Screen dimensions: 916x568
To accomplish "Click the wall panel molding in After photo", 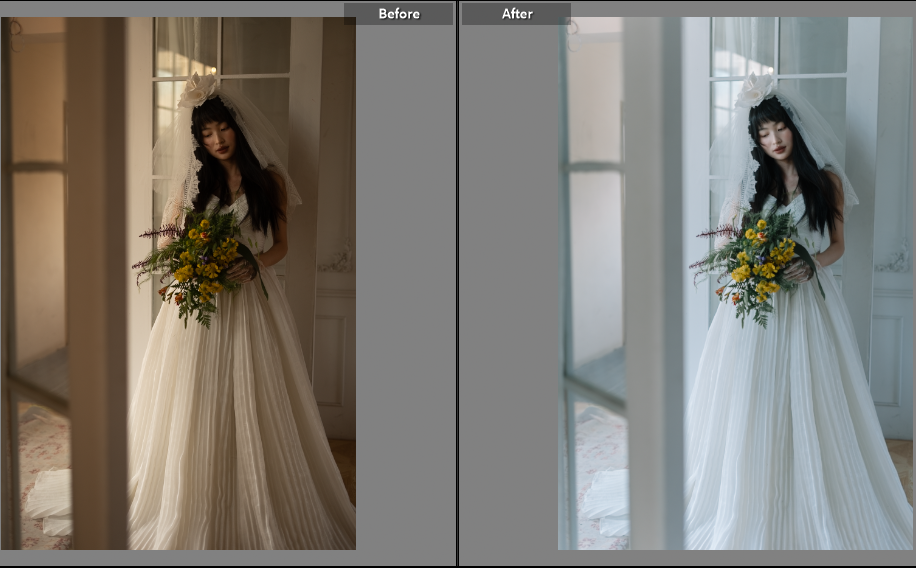I will coord(890,350).
